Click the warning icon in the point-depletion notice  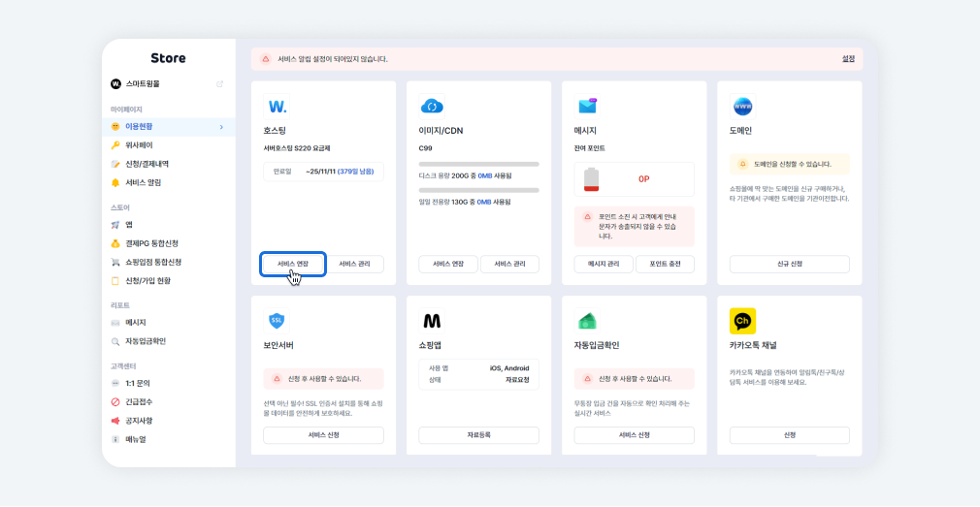coord(587,216)
